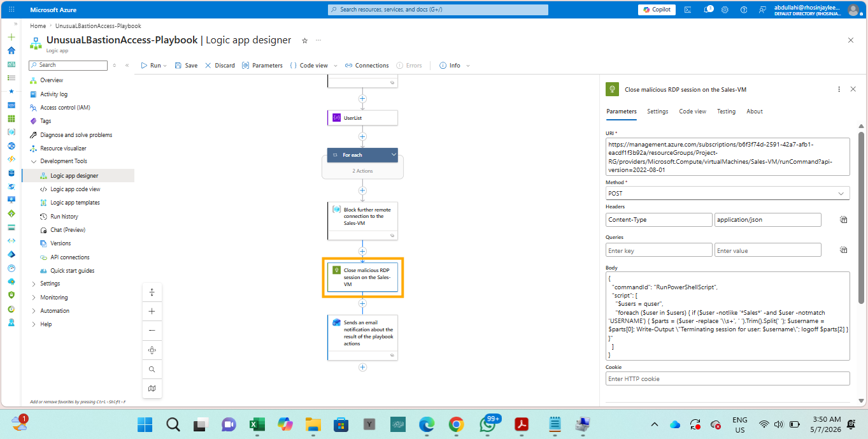Click the Run toolbar button

151,66
